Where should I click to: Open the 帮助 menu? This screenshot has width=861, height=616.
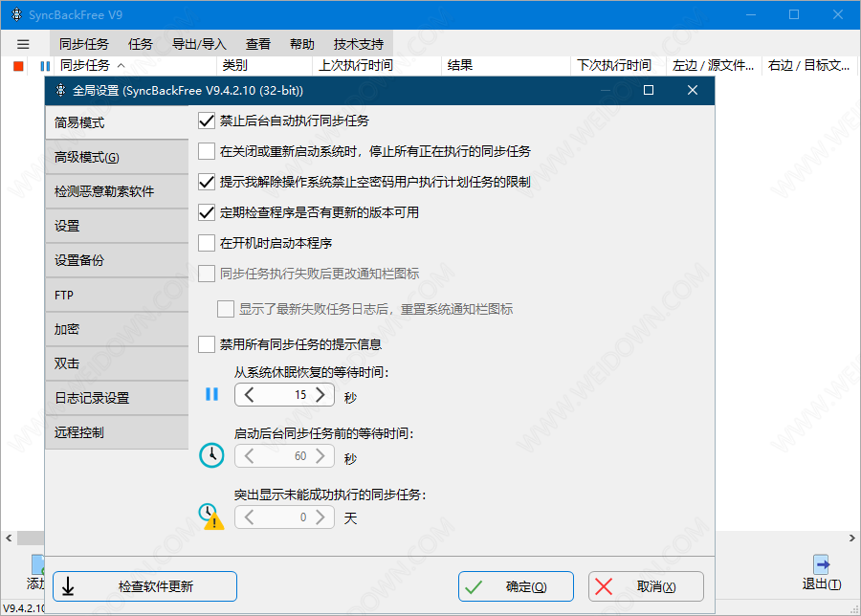coord(302,44)
